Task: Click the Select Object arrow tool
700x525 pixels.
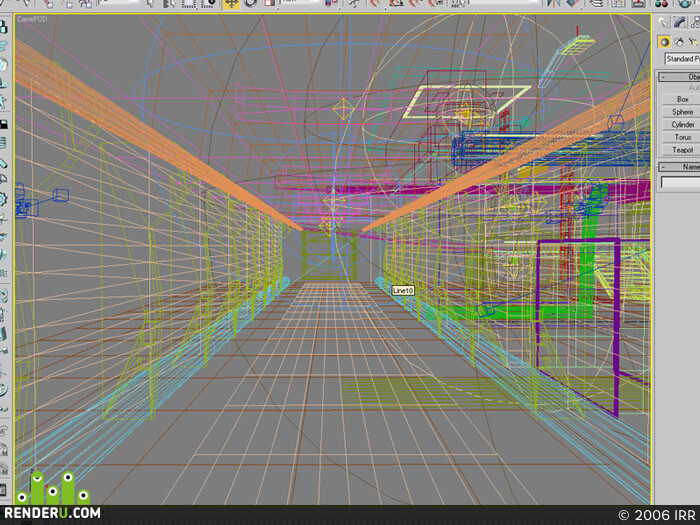Action: 150,4
